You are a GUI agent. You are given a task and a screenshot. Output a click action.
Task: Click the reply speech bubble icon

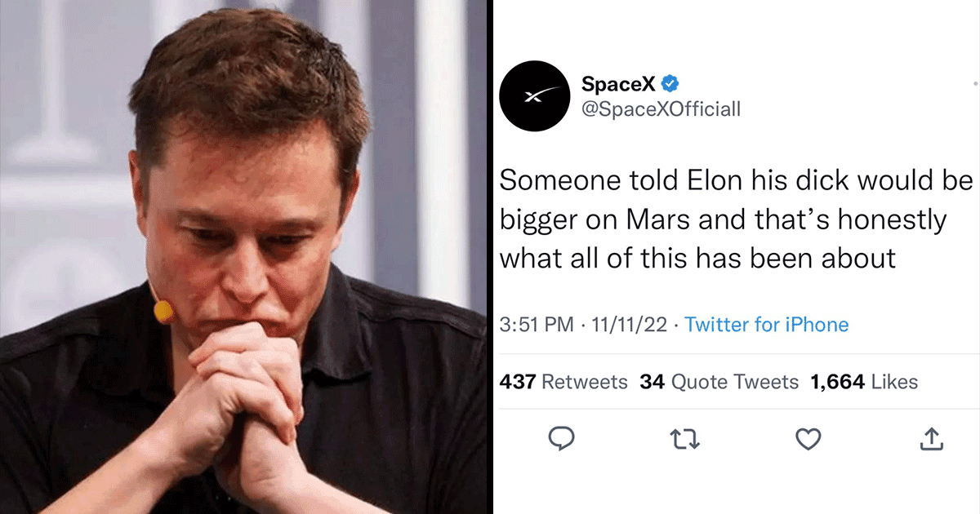tap(562, 440)
